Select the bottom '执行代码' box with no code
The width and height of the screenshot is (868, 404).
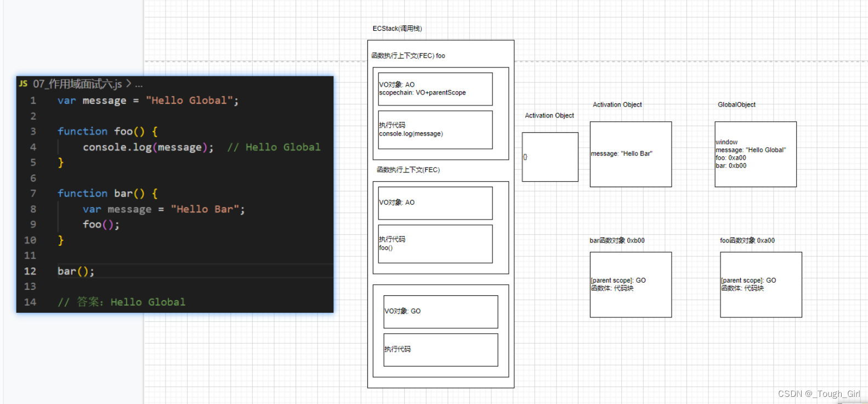(441, 350)
